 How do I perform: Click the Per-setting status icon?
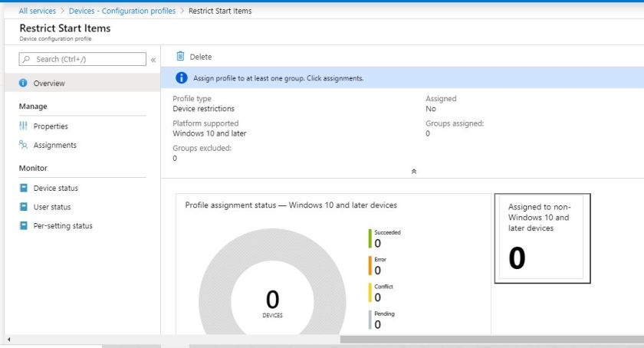[23, 225]
